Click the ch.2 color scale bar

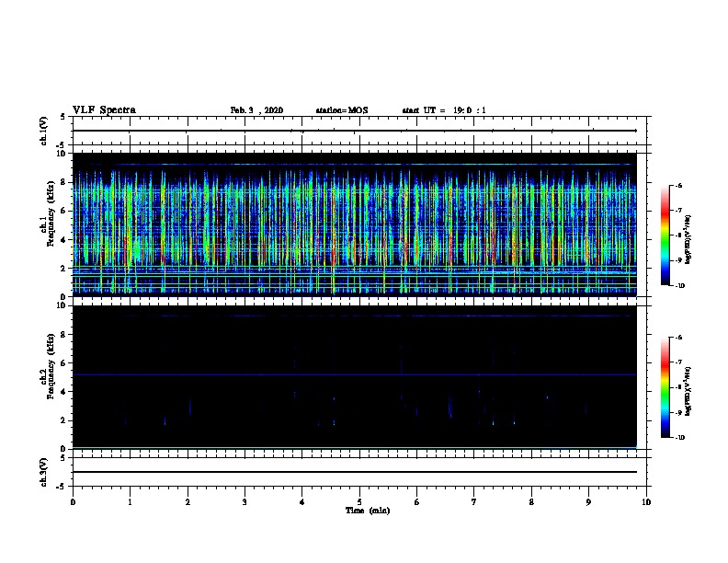coord(665,387)
